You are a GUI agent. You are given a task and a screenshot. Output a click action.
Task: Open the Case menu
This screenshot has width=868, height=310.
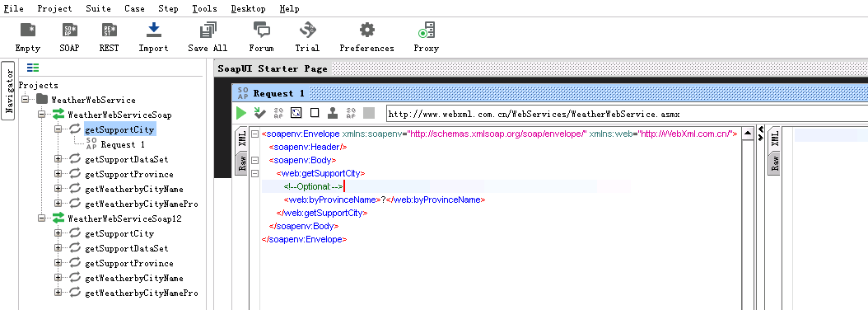click(x=134, y=8)
